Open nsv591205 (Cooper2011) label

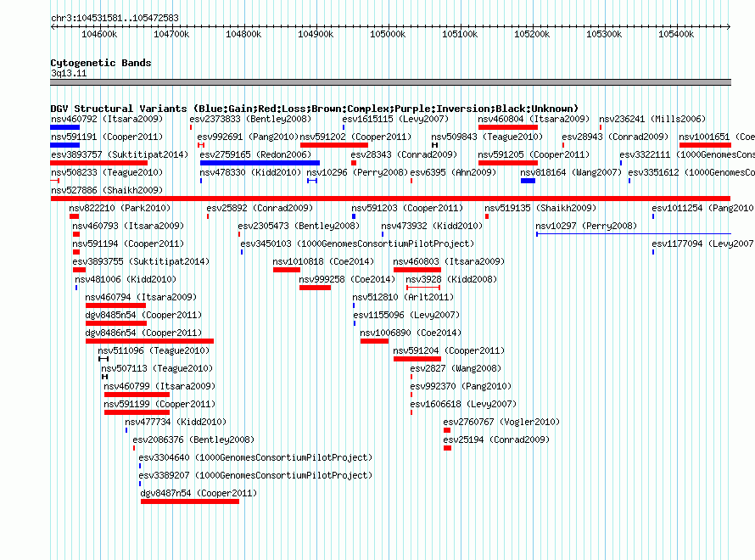tap(534, 154)
